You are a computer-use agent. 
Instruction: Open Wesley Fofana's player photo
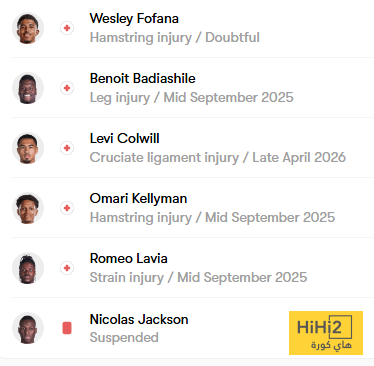click(x=28, y=28)
